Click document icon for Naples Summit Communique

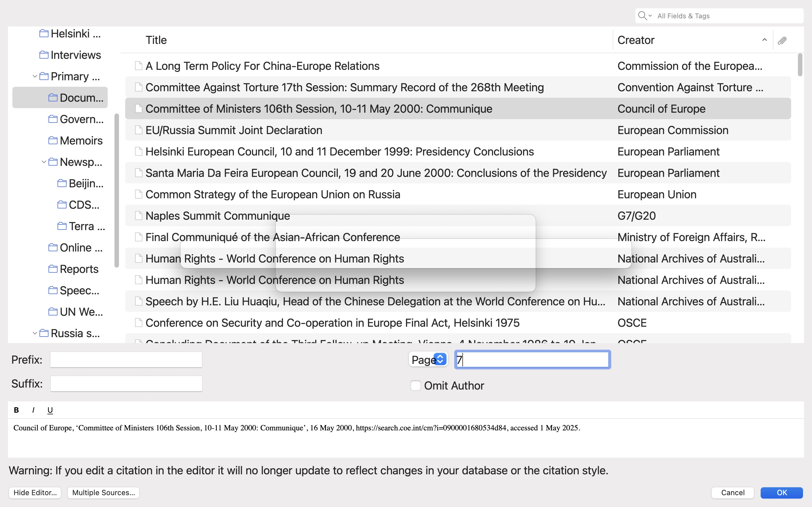coord(138,215)
